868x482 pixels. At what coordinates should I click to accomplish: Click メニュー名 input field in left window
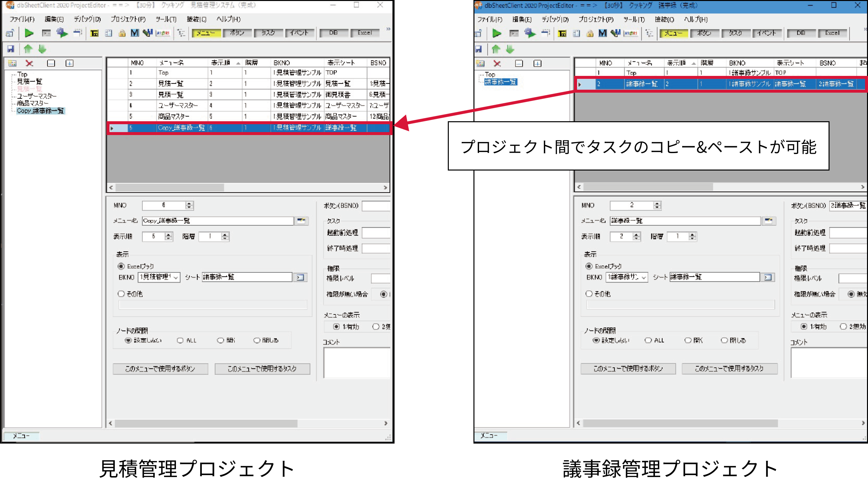[x=218, y=221]
